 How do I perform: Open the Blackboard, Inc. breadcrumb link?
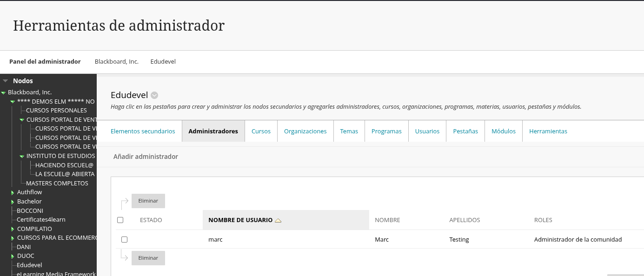pyautogui.click(x=117, y=61)
